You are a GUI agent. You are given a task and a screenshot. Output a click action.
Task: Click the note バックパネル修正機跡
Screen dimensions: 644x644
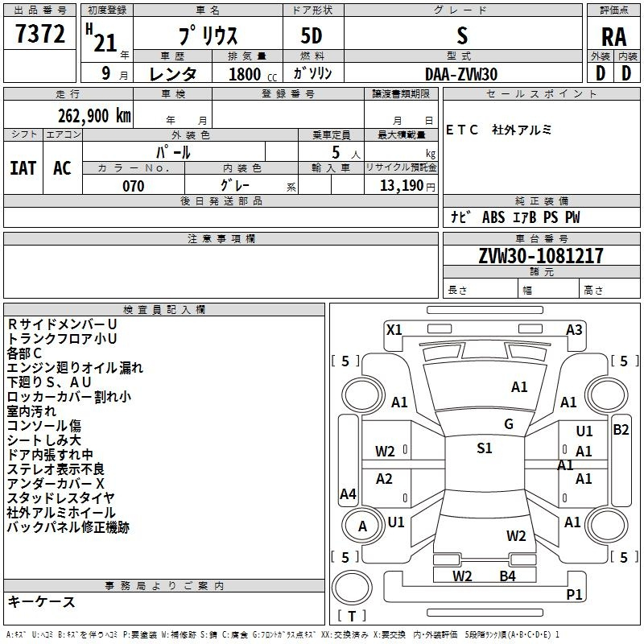pyautogui.click(x=68, y=527)
